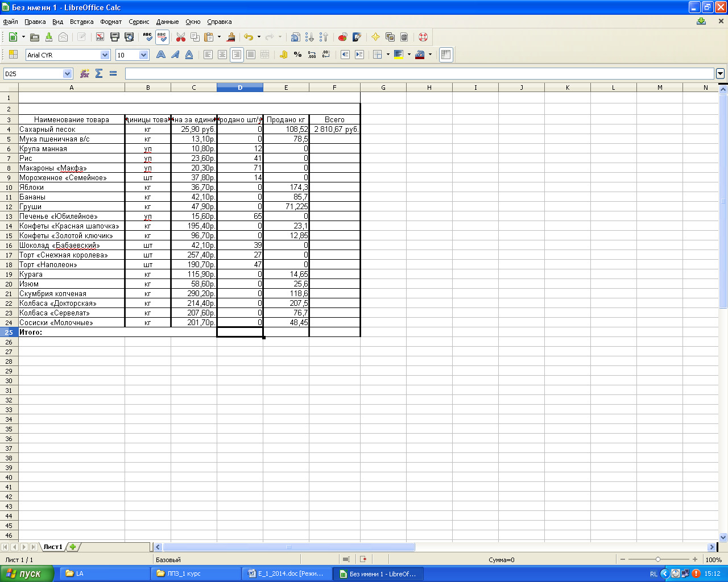Viewport: 728px width, 582px height.
Task: Toggle align right
Action: [x=237, y=55]
